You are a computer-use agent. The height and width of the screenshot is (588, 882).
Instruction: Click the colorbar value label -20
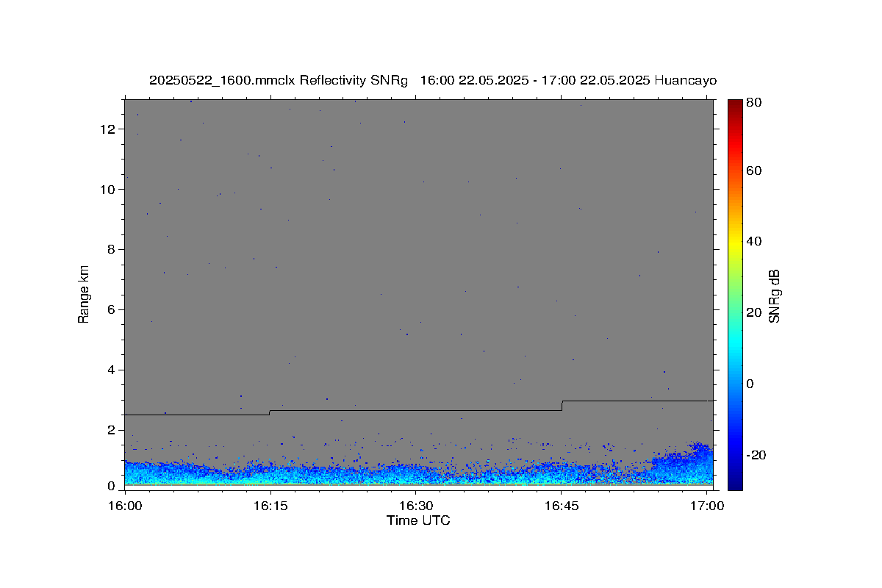pyautogui.click(x=756, y=455)
